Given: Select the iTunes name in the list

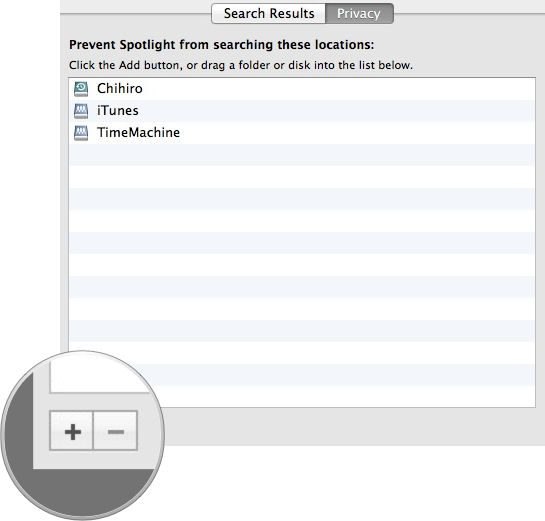Looking at the screenshot, I should pyautogui.click(x=117, y=111).
